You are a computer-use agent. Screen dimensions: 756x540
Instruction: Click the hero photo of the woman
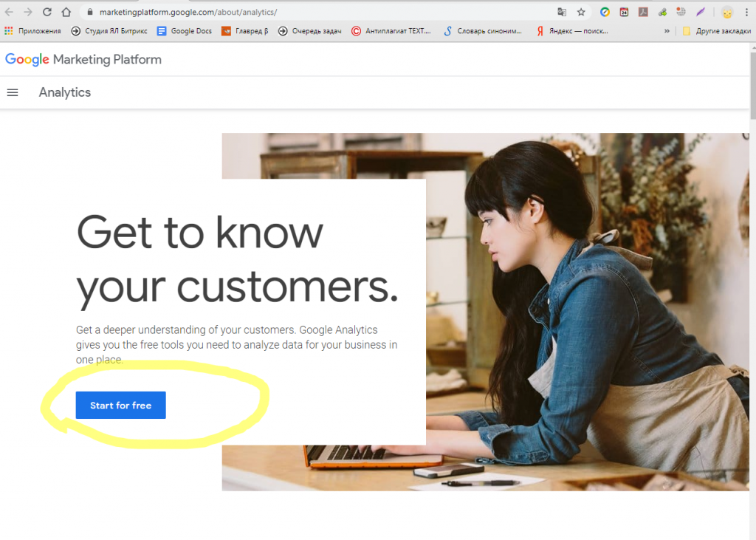pos(587,312)
